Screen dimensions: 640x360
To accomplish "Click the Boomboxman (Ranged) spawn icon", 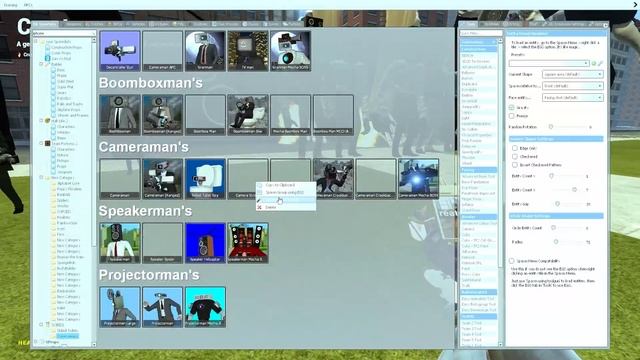I will [162, 115].
